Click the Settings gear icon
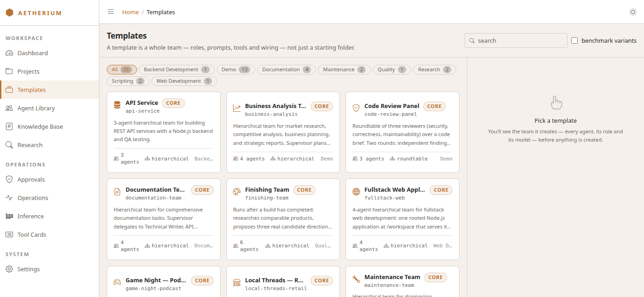The image size is (644, 297). pos(9,269)
